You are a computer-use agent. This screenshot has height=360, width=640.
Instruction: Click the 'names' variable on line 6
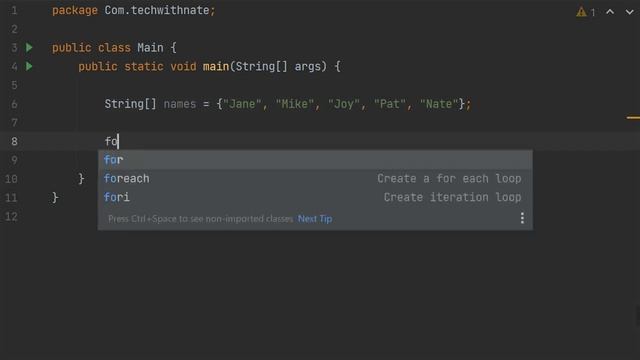coord(180,104)
